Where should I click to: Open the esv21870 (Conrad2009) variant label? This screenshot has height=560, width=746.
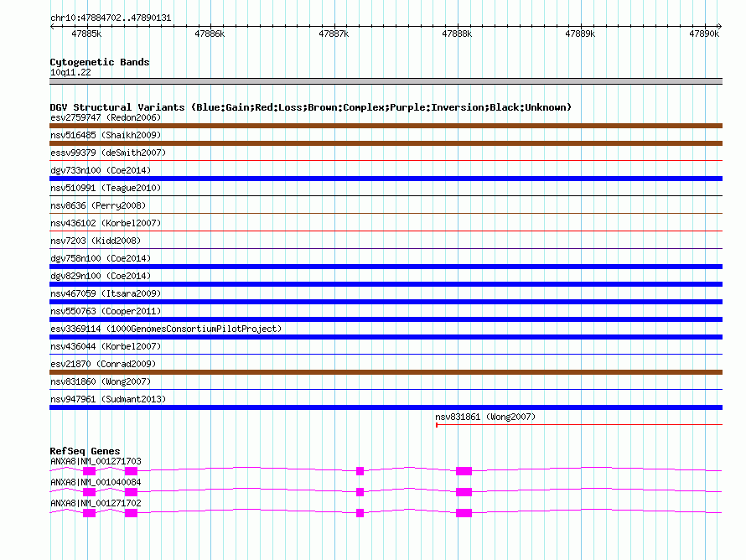(103, 364)
